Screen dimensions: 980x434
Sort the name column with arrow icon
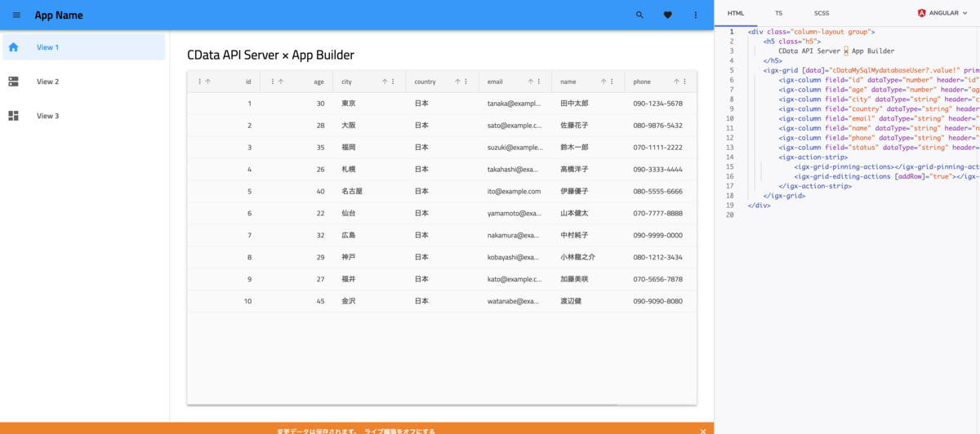[x=604, y=82]
